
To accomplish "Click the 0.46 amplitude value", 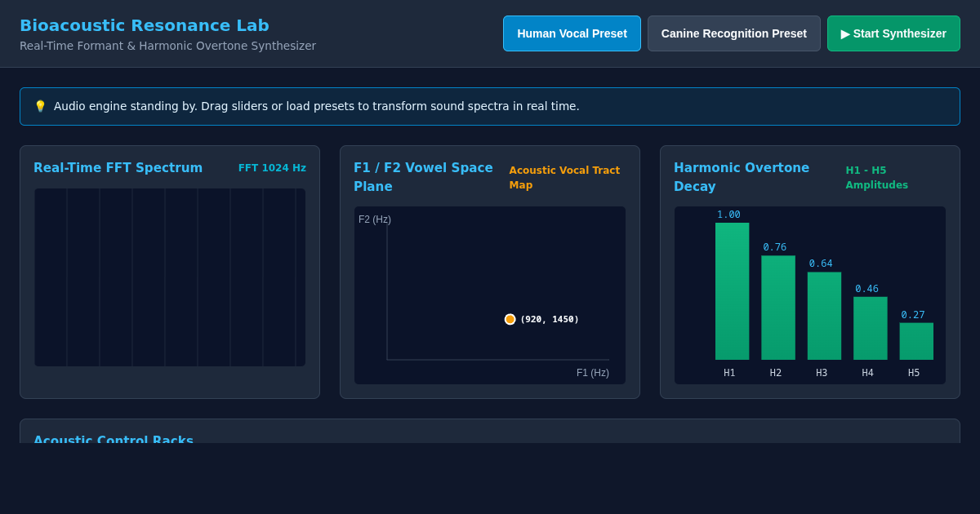I will coord(867,289).
